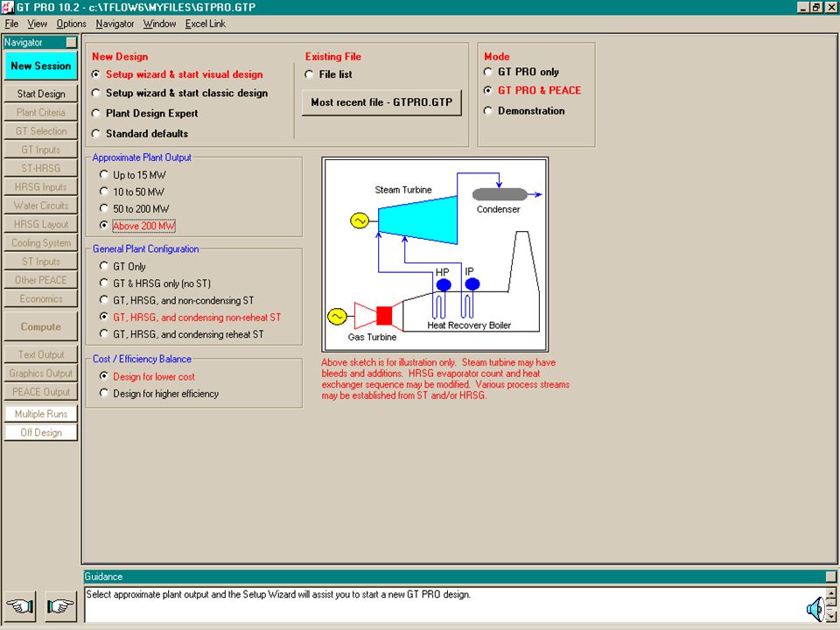Click the forward pointing-hand icon

tap(60, 605)
